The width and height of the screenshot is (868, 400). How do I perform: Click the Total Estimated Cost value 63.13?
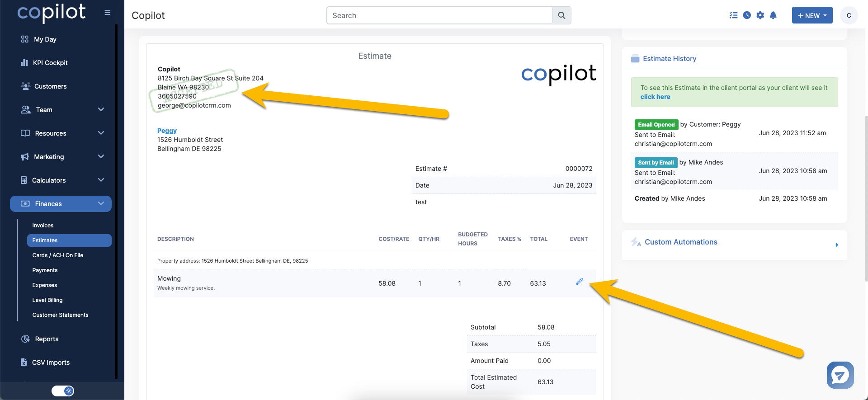pos(545,382)
